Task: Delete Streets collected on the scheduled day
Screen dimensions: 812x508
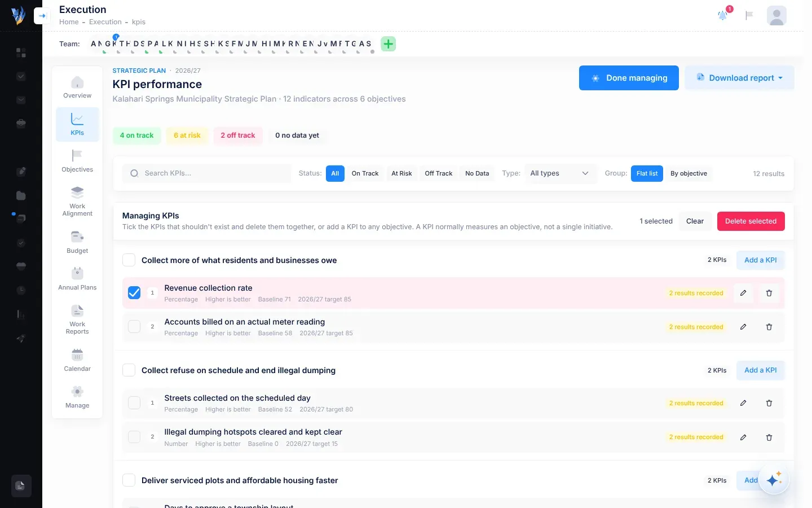Action: [769, 403]
